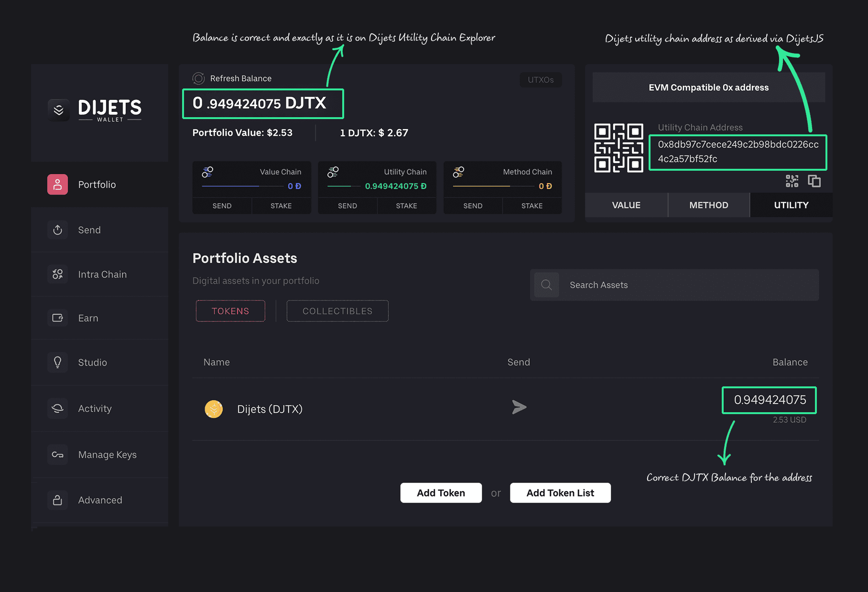Open the Activity page in sidebar
Viewport: 868px width, 592px height.
[95, 409]
